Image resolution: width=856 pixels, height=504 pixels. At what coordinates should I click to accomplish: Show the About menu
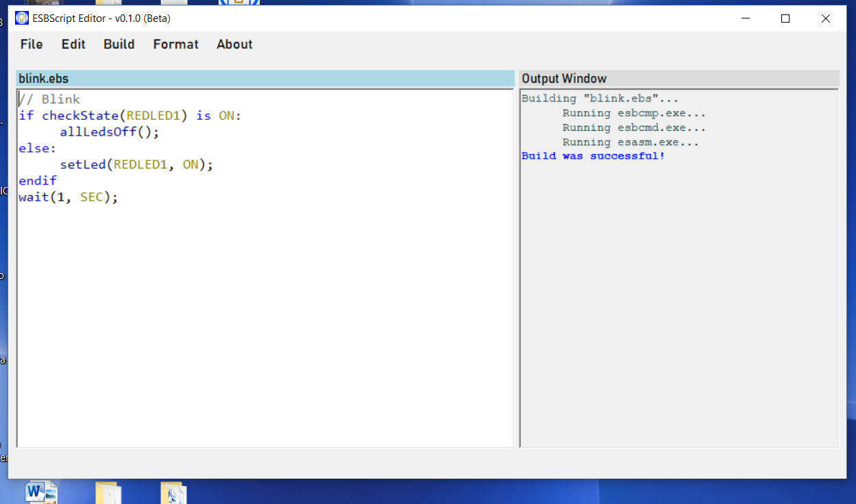click(234, 45)
